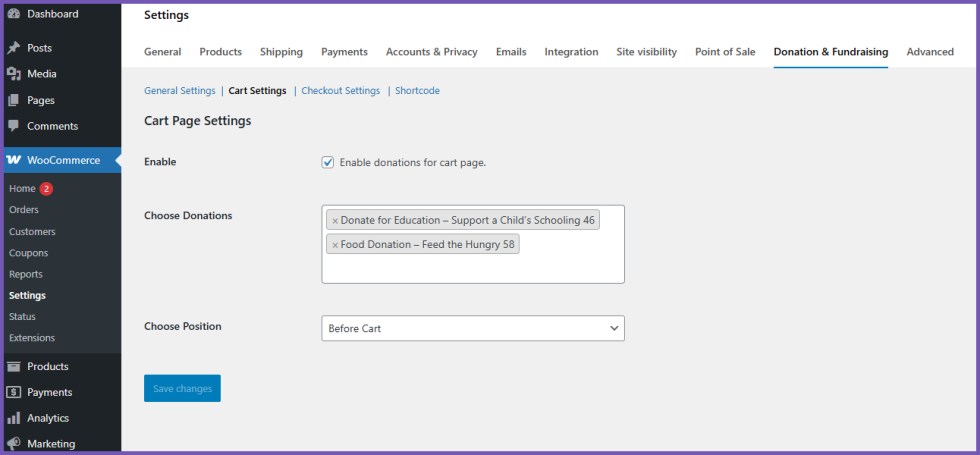Screen dimensions: 980x455
Task: Click inside the Choose Donations field
Action: (472, 268)
